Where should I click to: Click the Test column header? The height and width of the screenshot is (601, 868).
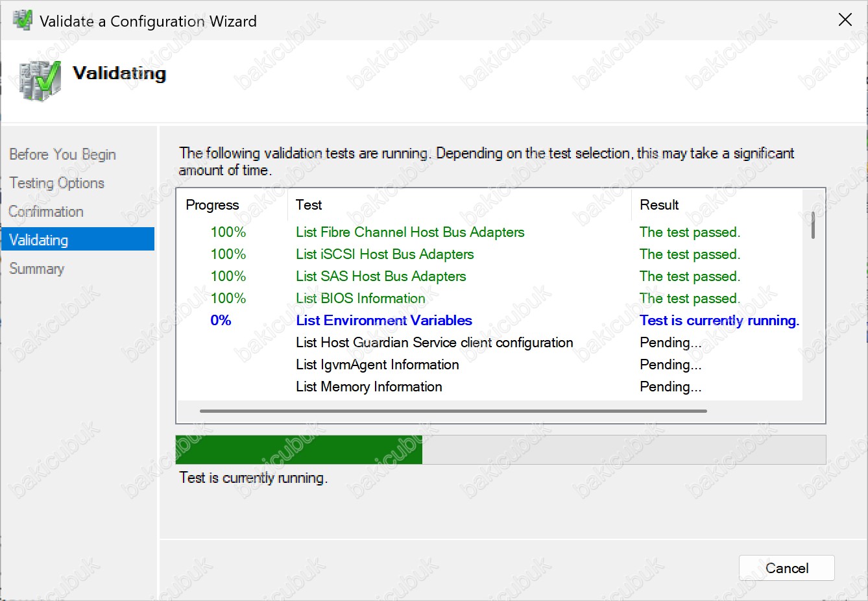click(309, 205)
